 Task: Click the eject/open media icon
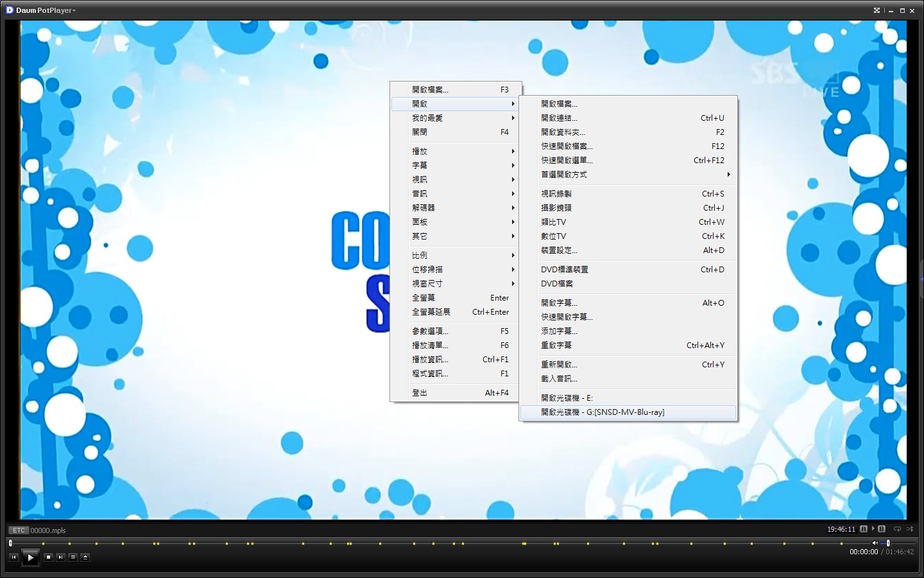tap(85, 557)
